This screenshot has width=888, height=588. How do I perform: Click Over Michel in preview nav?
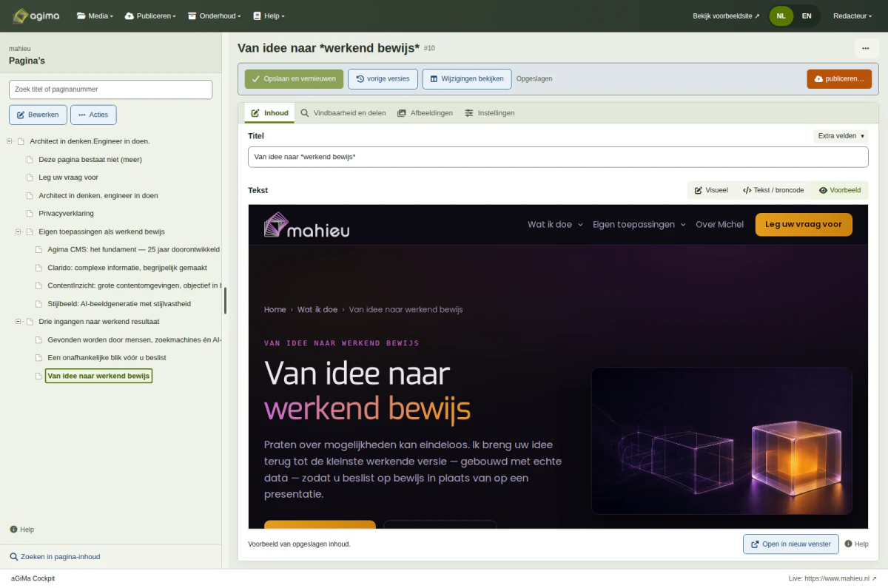point(719,224)
